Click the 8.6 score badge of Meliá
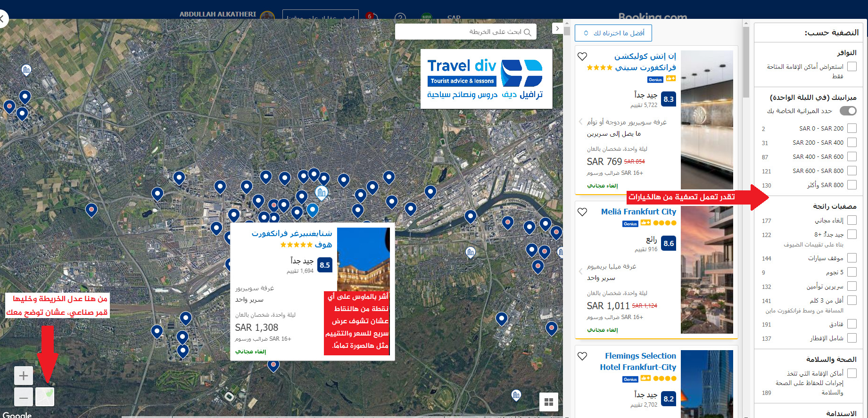868x418 pixels. (x=669, y=243)
